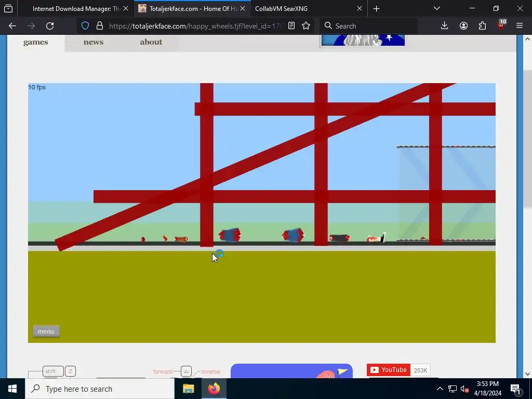The image size is (532, 399).
Task: Click the scrollbar down arrow
Action: pos(527,374)
